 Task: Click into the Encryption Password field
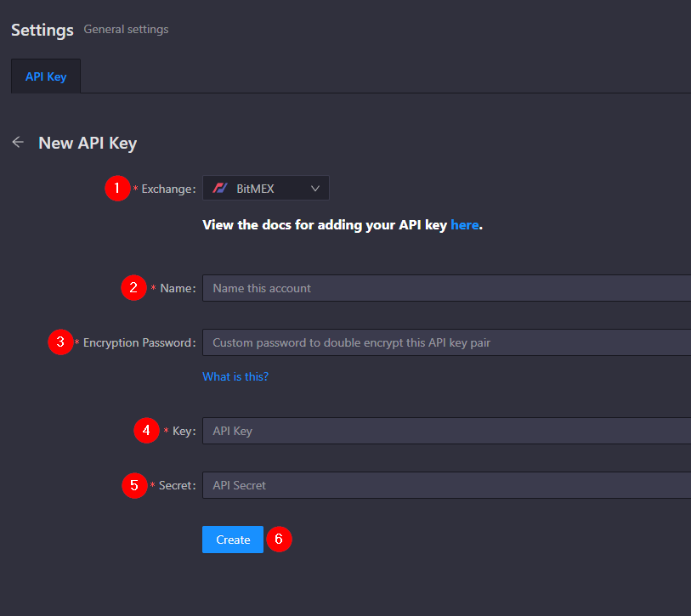(446, 342)
